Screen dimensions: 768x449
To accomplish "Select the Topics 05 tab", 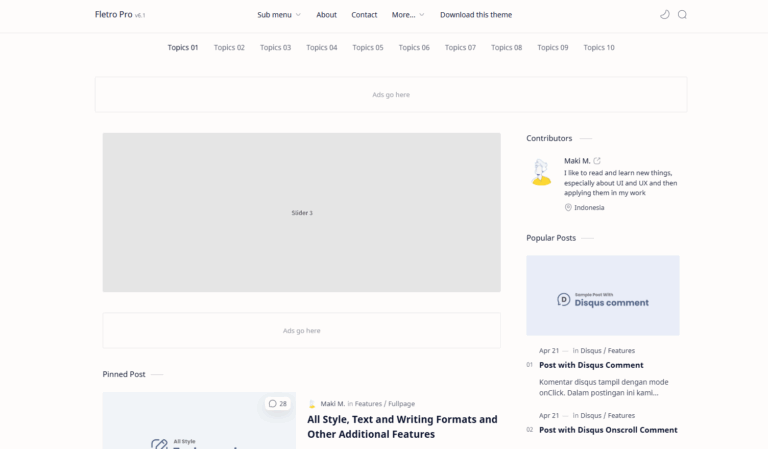I will coord(368,48).
